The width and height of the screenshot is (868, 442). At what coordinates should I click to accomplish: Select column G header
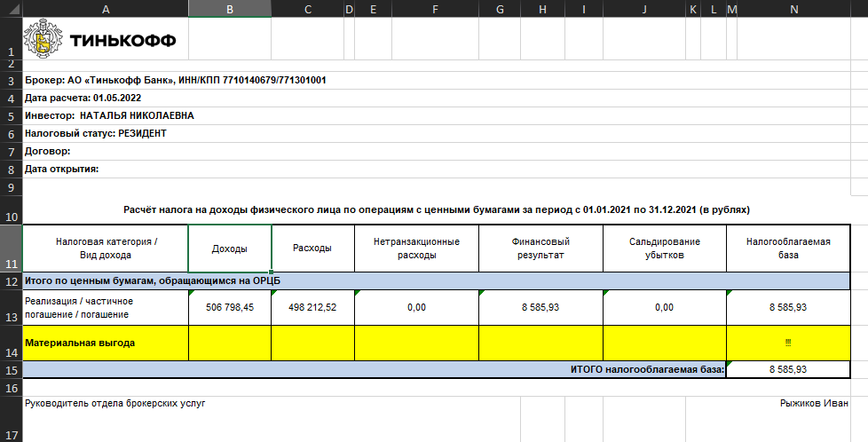coord(500,8)
